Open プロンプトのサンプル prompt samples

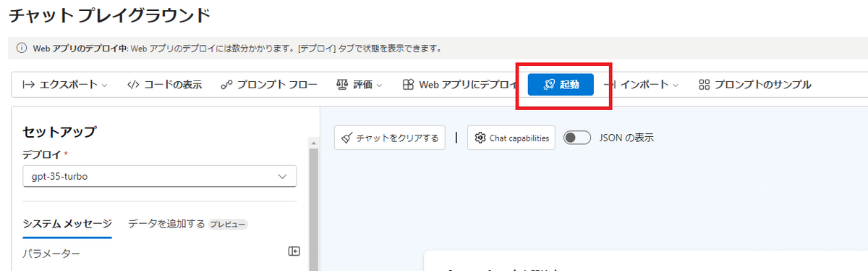(755, 85)
